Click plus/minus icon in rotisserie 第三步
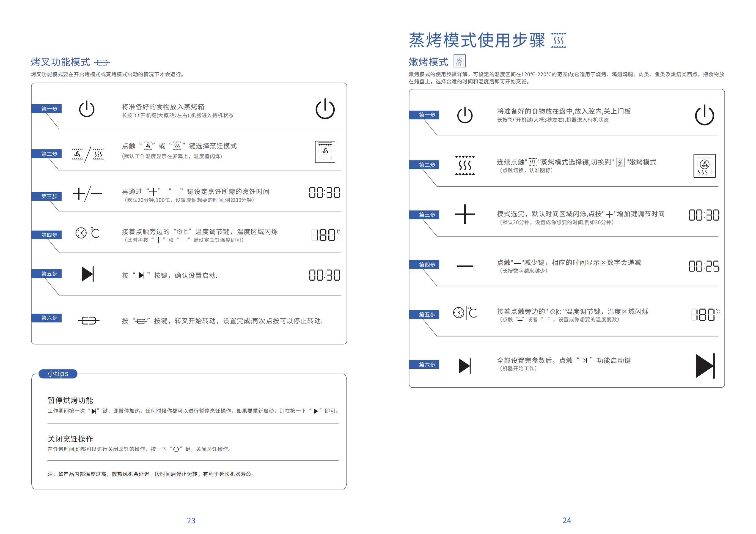This screenshot has width=756, height=534. [x=87, y=193]
